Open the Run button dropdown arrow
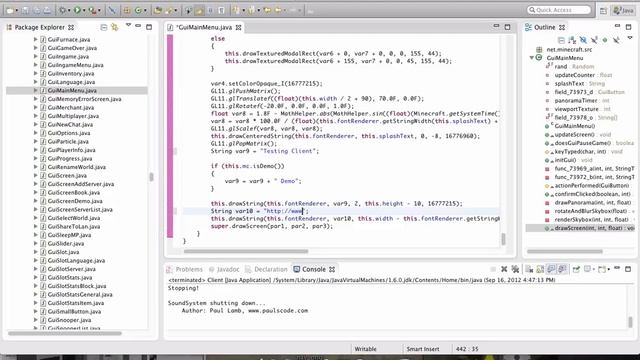This screenshot has width=640, height=360. tap(84, 11)
